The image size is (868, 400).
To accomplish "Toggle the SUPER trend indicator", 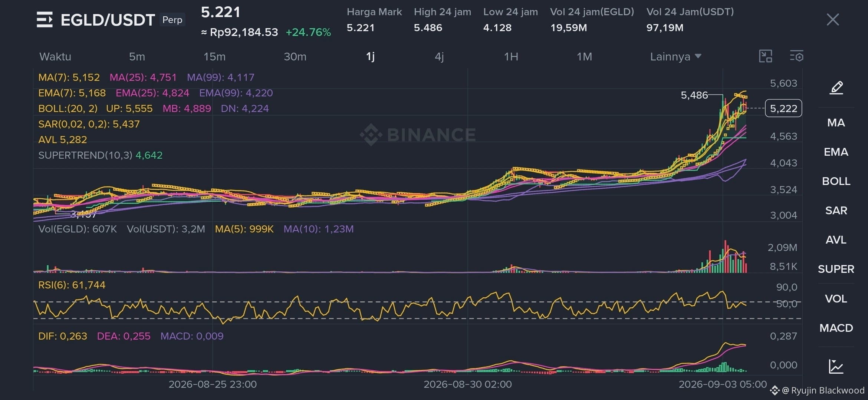I will (x=836, y=269).
